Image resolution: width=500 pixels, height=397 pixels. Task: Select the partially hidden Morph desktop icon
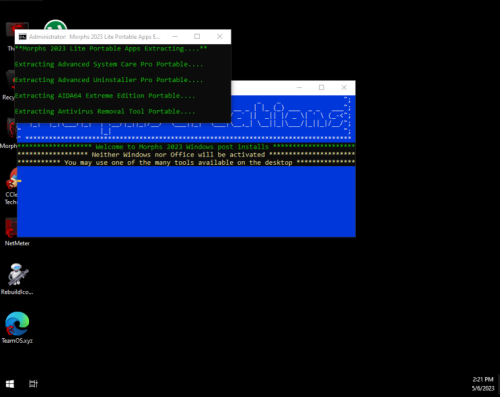click(x=9, y=133)
